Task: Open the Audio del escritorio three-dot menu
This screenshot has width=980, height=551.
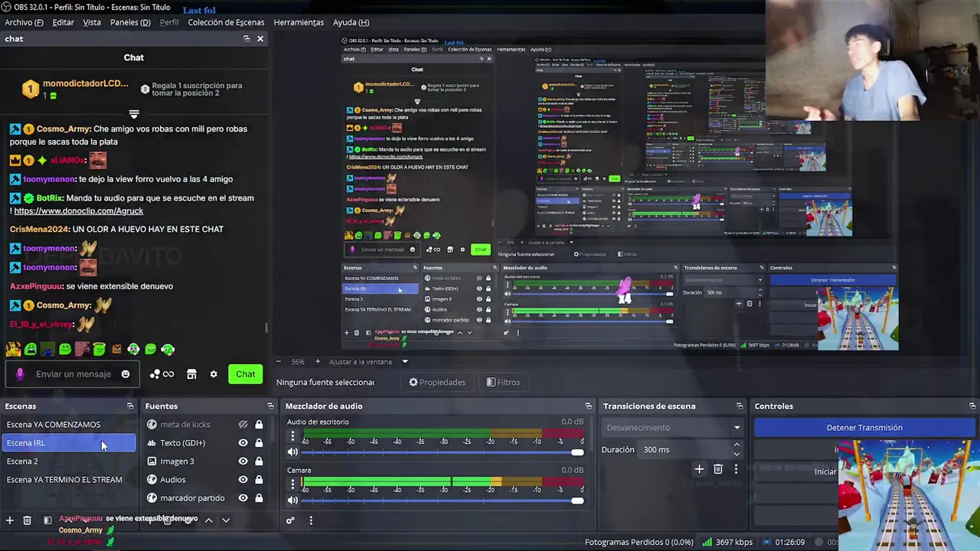Action: tap(292, 436)
